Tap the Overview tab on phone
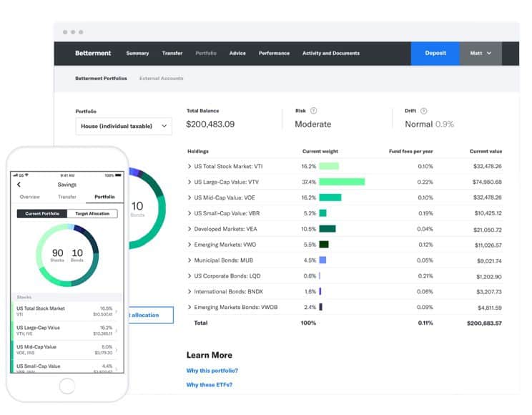Image resolution: width=532 pixels, height=415 pixels. (x=29, y=197)
